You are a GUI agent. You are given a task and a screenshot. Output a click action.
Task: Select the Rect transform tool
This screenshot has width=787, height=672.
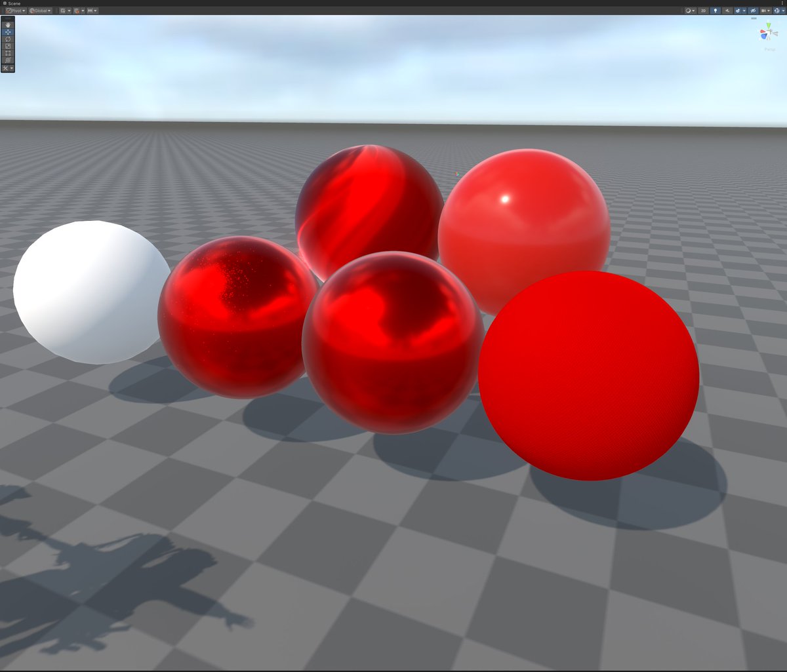click(x=8, y=53)
